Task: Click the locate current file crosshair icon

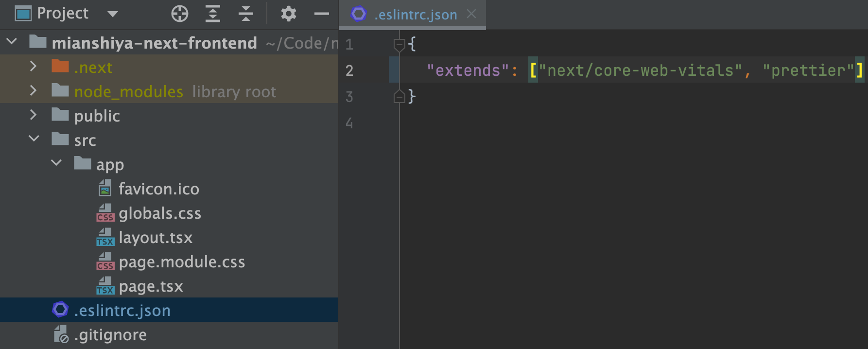Action: click(x=180, y=14)
